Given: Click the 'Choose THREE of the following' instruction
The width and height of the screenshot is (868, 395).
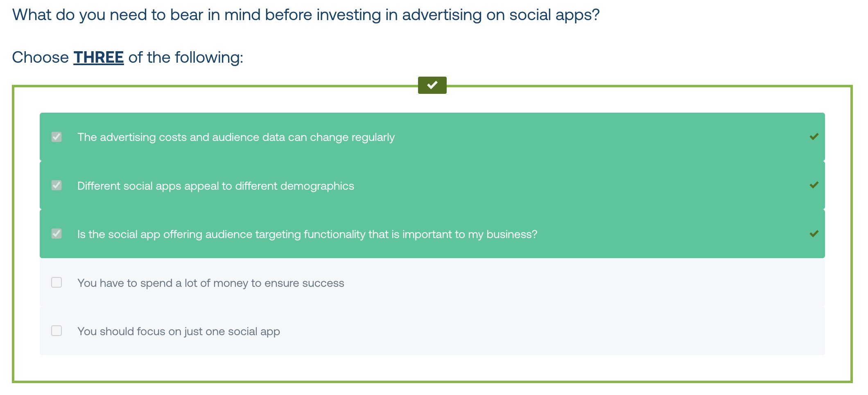Looking at the screenshot, I should click(x=128, y=57).
